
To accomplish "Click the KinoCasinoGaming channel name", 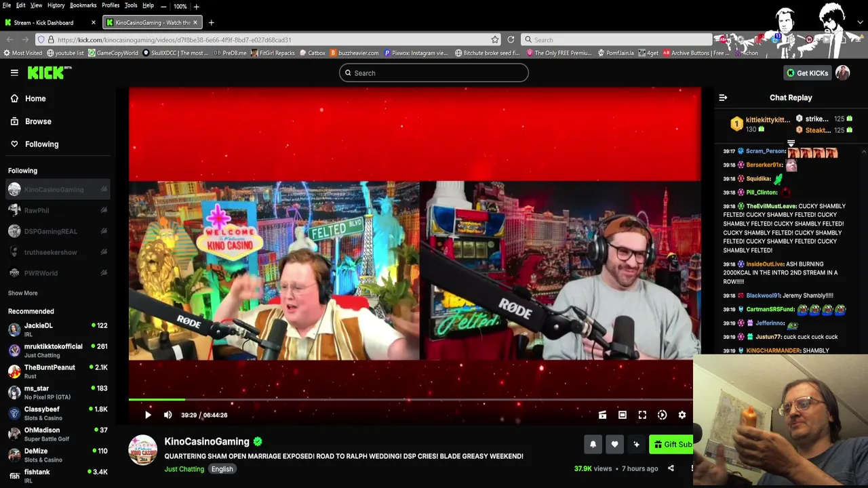I will pyautogui.click(x=207, y=441).
